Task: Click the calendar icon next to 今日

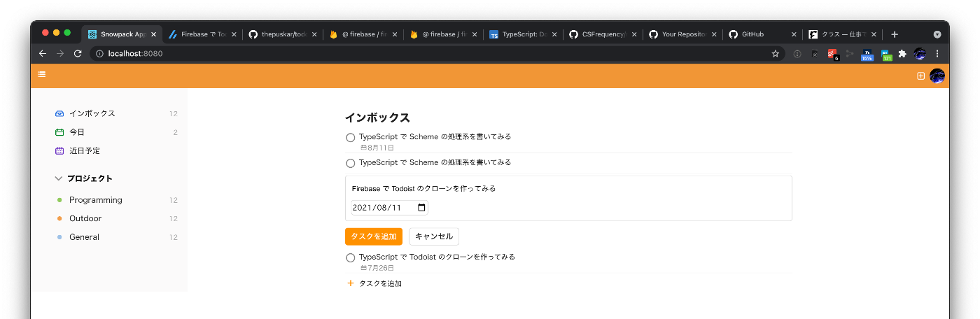Action: pos(59,132)
